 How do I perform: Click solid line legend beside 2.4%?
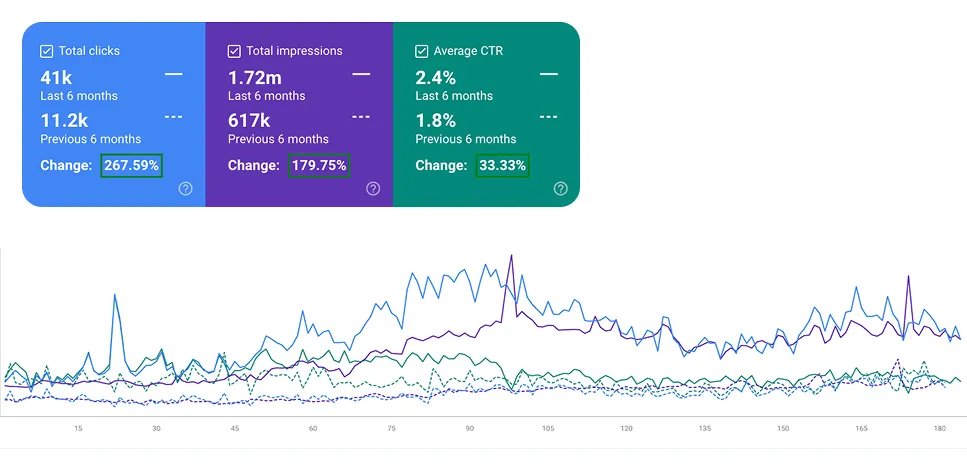(x=548, y=74)
